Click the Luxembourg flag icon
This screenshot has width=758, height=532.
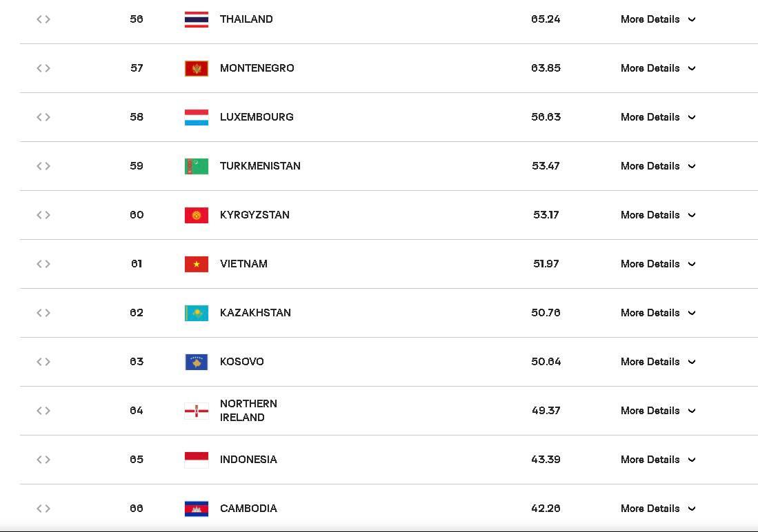pyautogui.click(x=197, y=117)
